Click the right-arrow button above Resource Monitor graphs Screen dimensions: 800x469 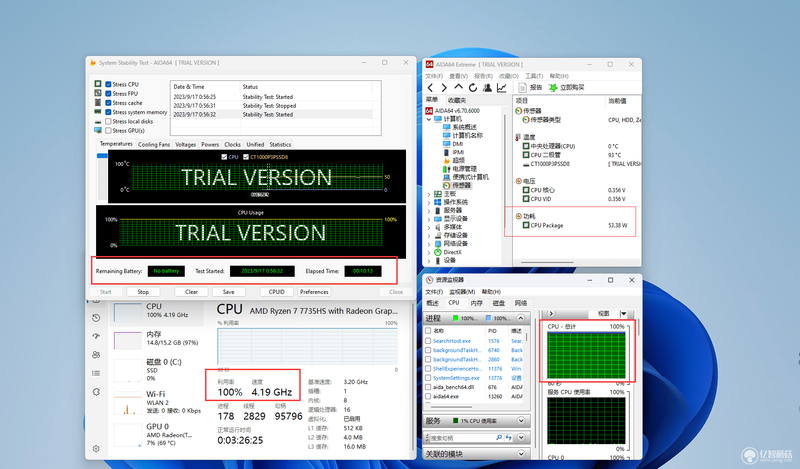pyautogui.click(x=551, y=313)
